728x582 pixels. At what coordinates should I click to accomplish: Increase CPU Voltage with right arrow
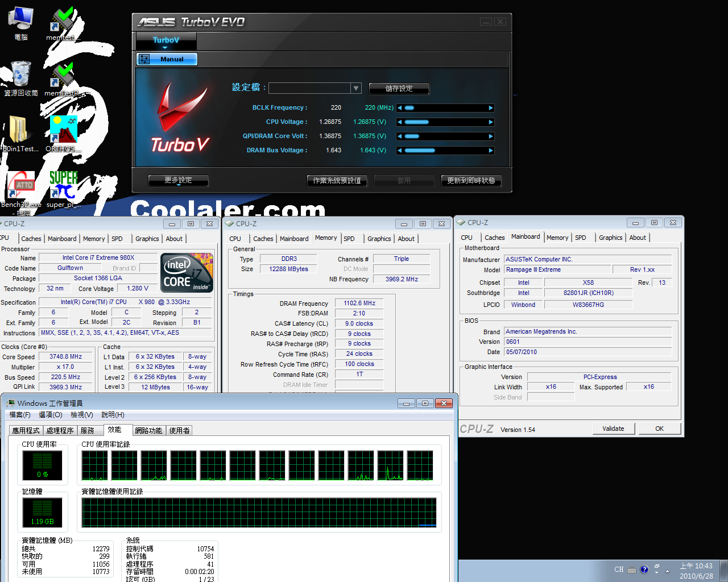(x=491, y=122)
